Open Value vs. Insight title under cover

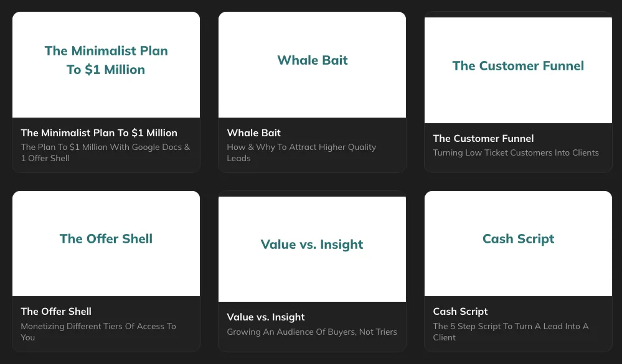click(266, 317)
